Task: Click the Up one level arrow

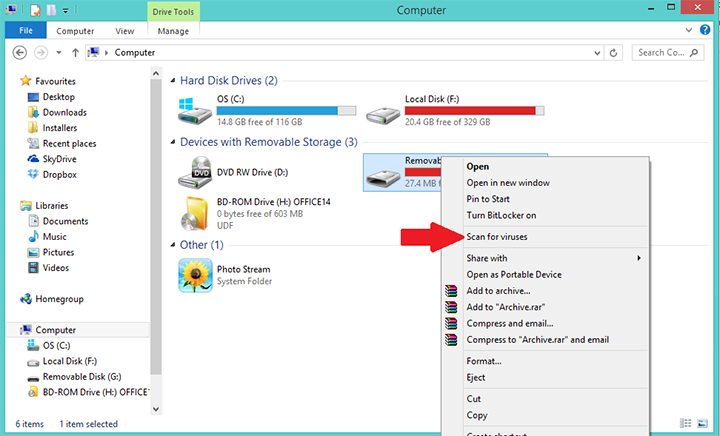Action: point(76,52)
